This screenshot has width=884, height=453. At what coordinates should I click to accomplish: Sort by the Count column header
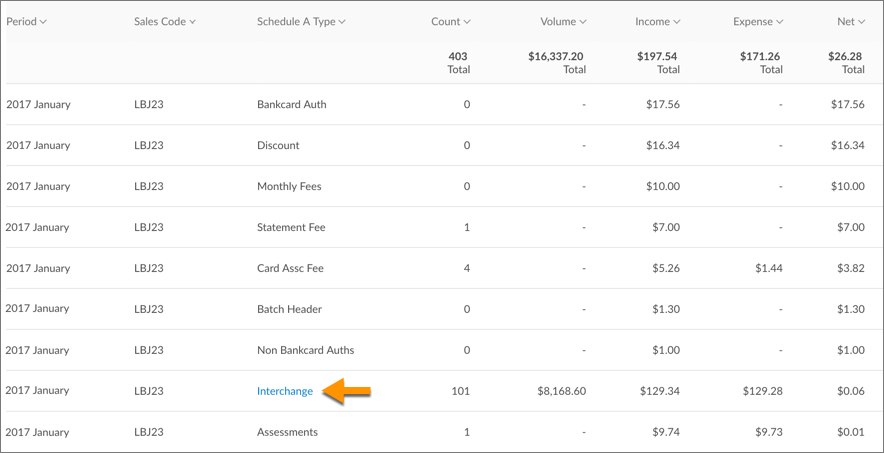[x=450, y=21]
